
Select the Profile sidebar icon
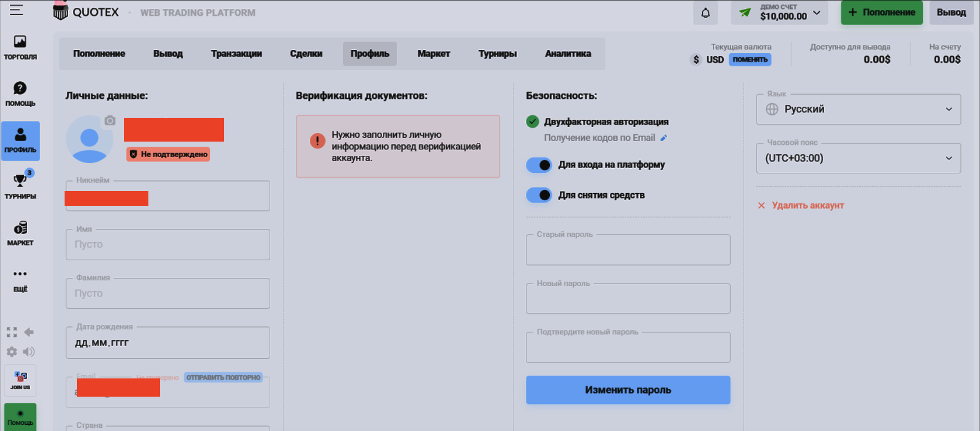(20, 141)
